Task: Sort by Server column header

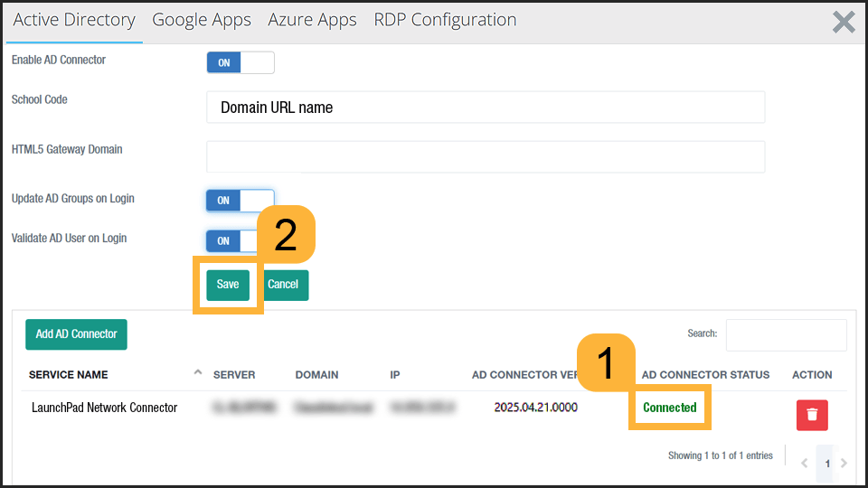Action: [x=234, y=374]
